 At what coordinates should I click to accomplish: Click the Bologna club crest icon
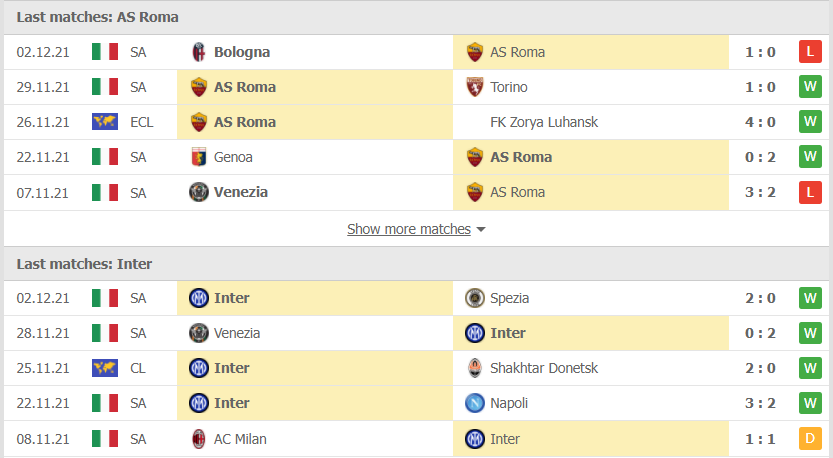(199, 52)
